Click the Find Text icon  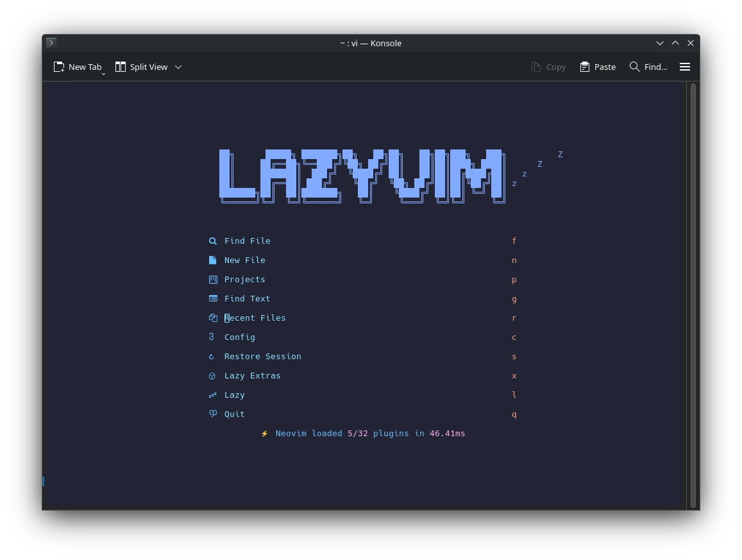coord(213,299)
